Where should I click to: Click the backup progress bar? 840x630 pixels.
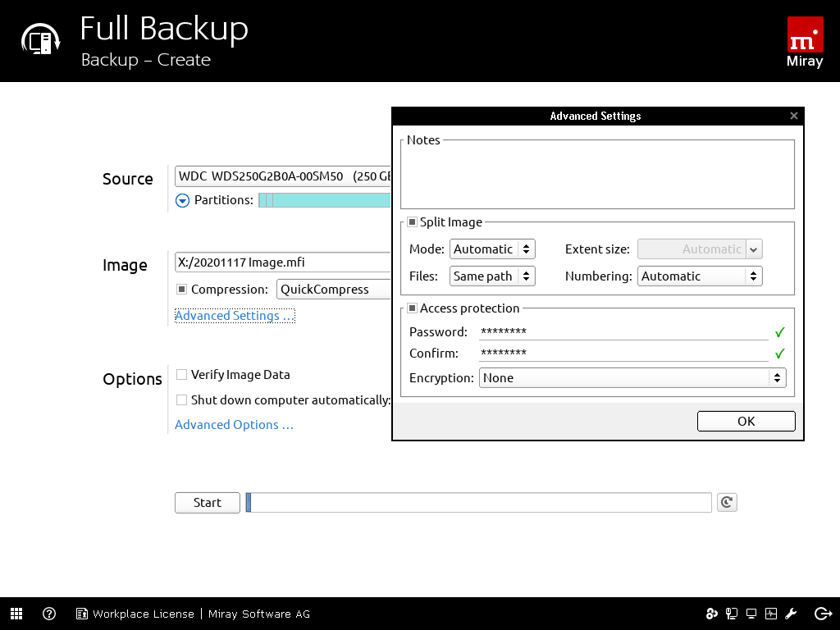[x=479, y=503]
